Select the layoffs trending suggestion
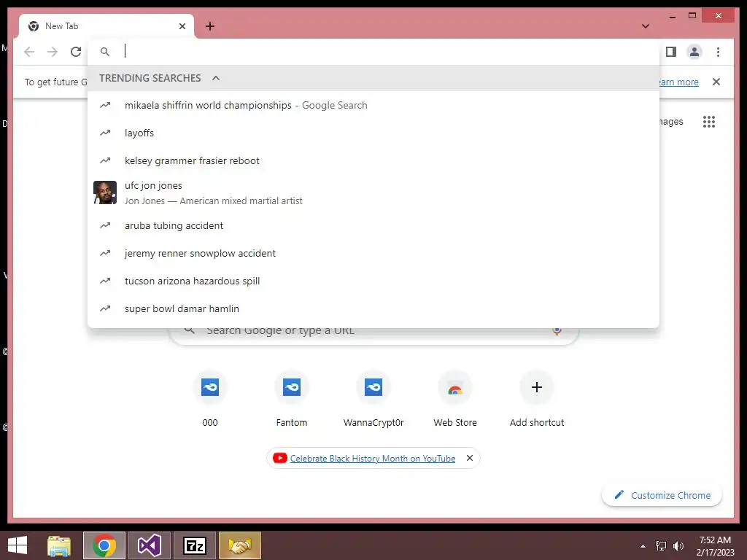Image resolution: width=747 pixels, height=560 pixels. 373,133
